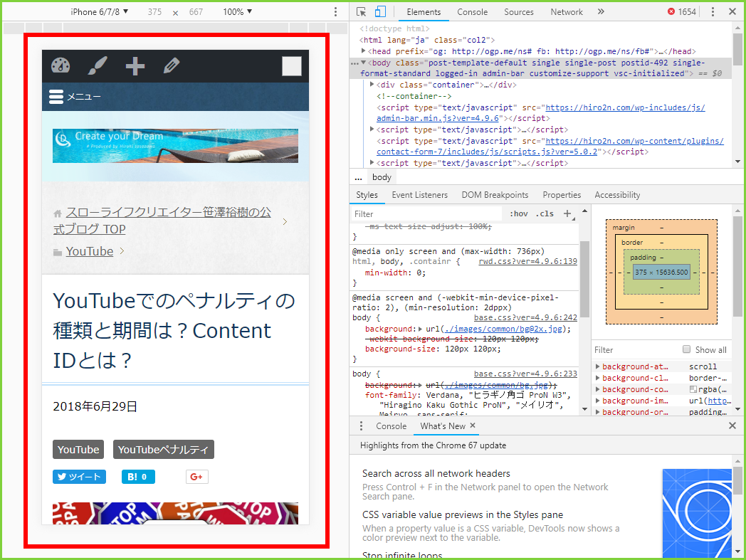Open the hamburger メニュー button
This screenshot has height=560, width=746.
click(75, 97)
